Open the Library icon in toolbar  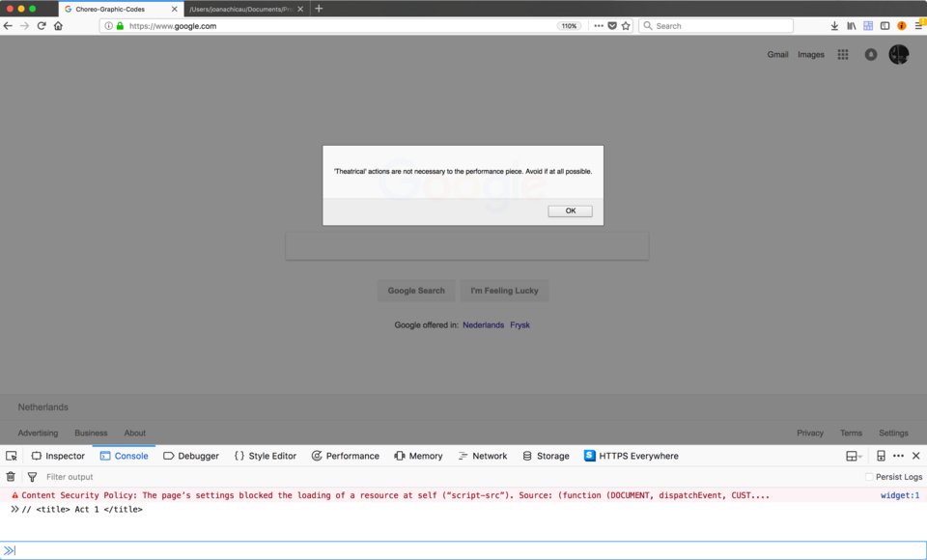[x=852, y=26]
